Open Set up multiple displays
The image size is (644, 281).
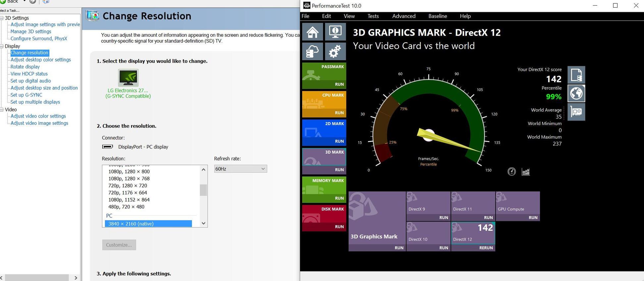point(35,102)
